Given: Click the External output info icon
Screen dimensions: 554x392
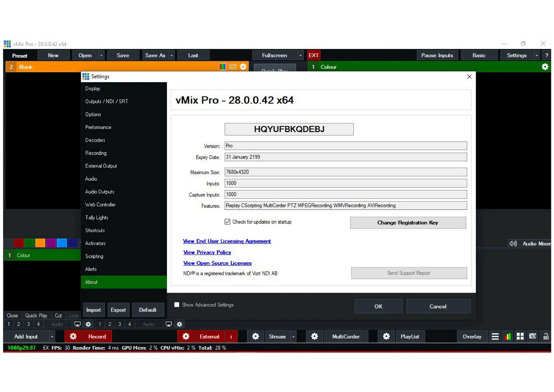Looking at the screenshot, I should pos(231,336).
